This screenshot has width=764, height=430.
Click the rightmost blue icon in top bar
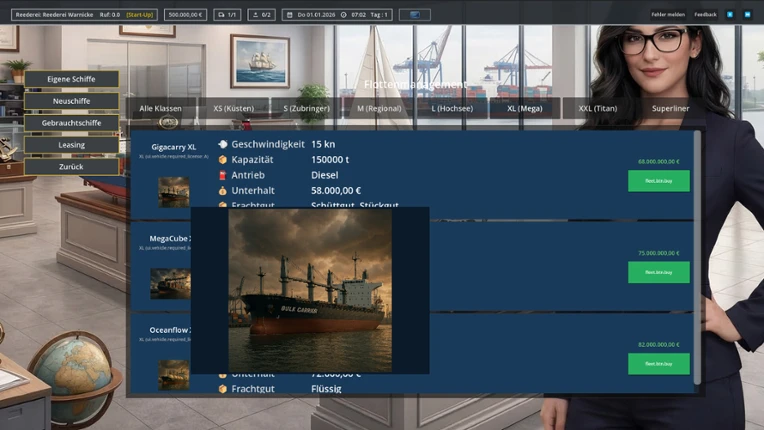pyautogui.click(x=747, y=15)
